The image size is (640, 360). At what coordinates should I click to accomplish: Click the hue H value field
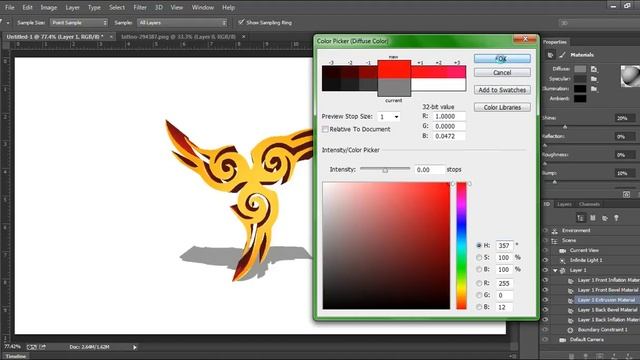tap(504, 246)
